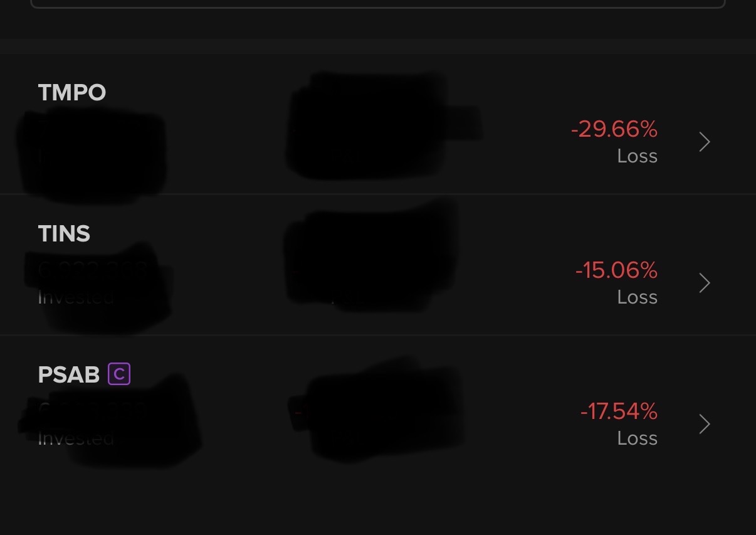The width and height of the screenshot is (756, 535).
Task: Open the PSAB ticker name
Action: coord(69,375)
